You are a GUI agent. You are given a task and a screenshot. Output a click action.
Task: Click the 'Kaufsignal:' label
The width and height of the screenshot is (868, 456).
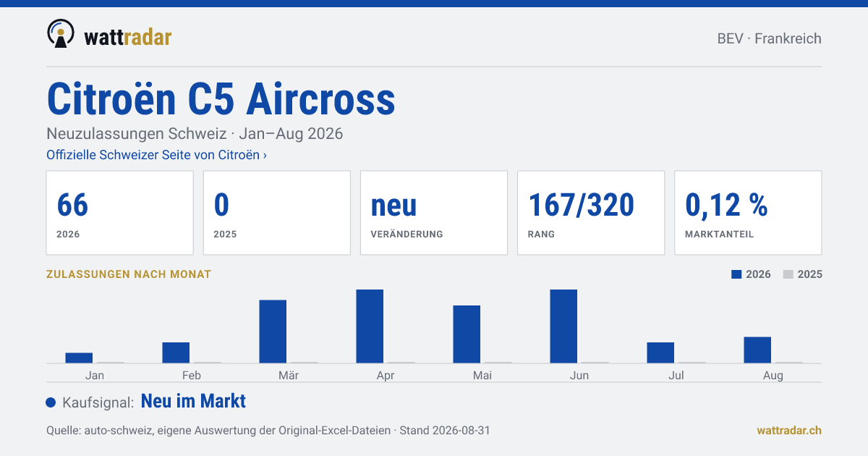[98, 402]
